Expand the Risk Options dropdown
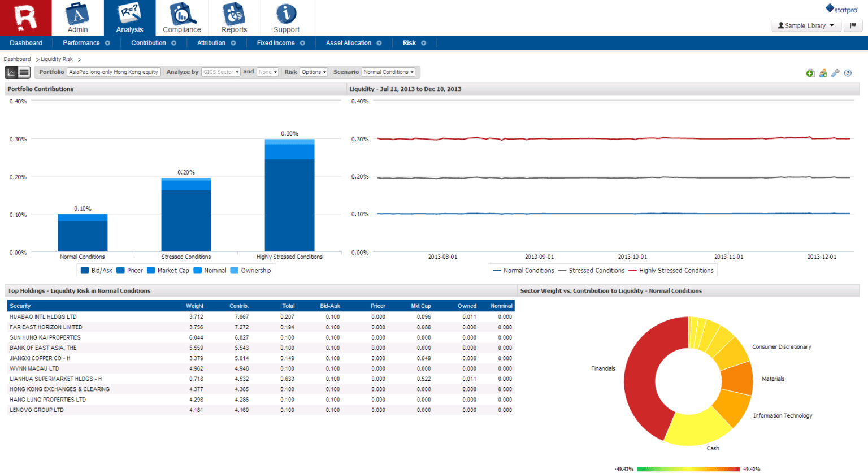The image size is (868, 473). click(314, 72)
